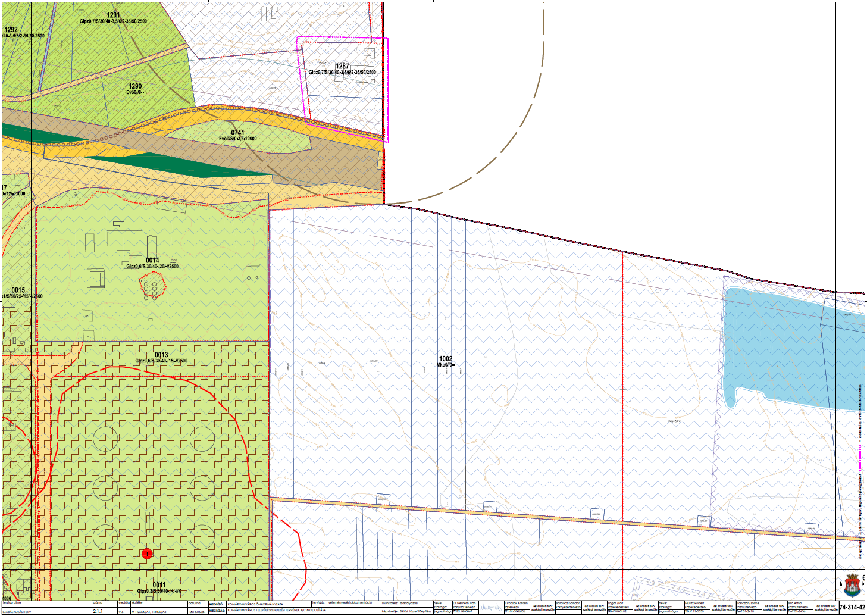Click the handwritten signature in title block

[x=491, y=608]
